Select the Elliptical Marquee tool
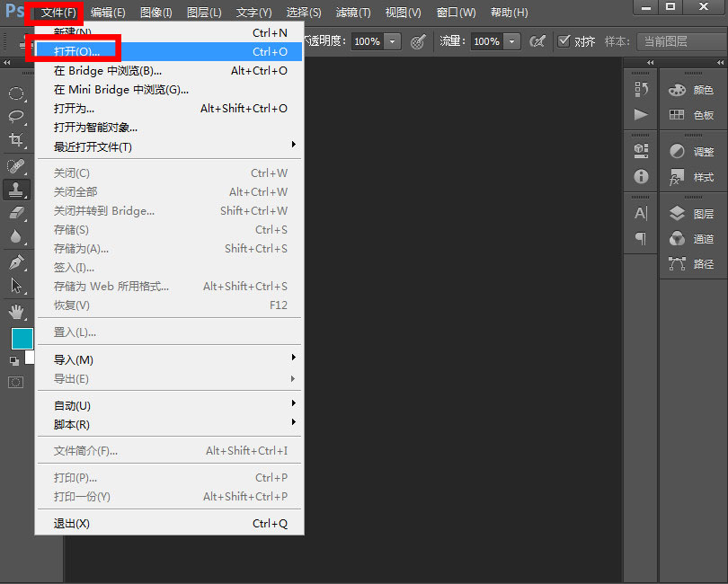 (16, 93)
